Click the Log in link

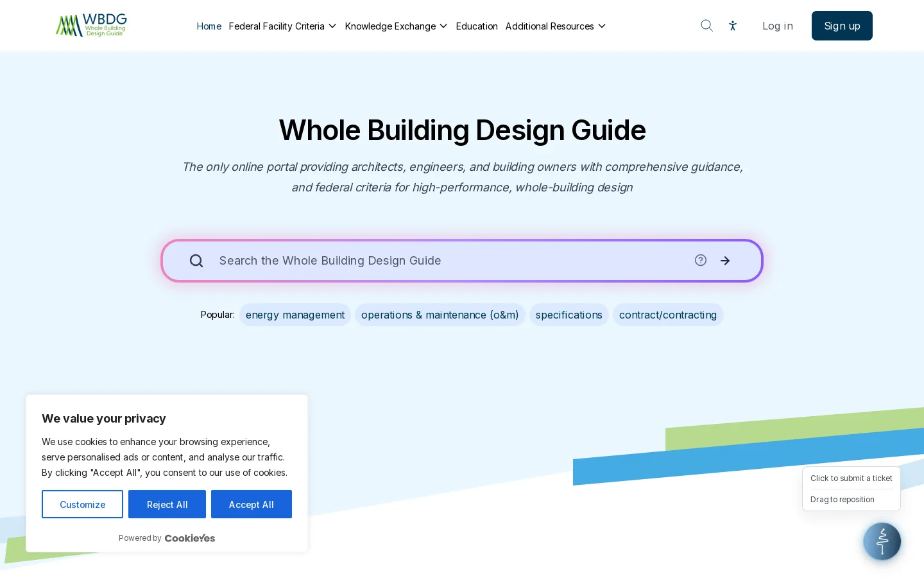click(x=778, y=26)
